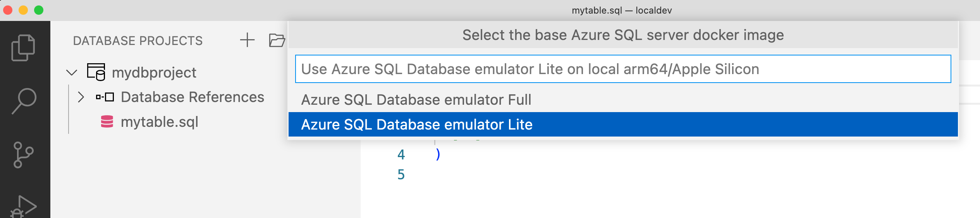Screen dimensions: 980x218
Task: Click the Database References node icon
Action: (x=105, y=97)
